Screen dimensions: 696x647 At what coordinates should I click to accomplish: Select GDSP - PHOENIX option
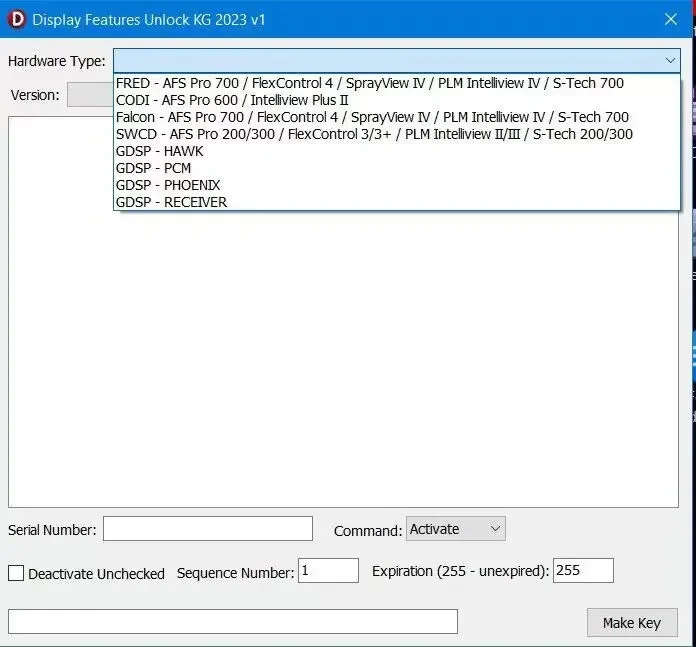click(x=396, y=185)
